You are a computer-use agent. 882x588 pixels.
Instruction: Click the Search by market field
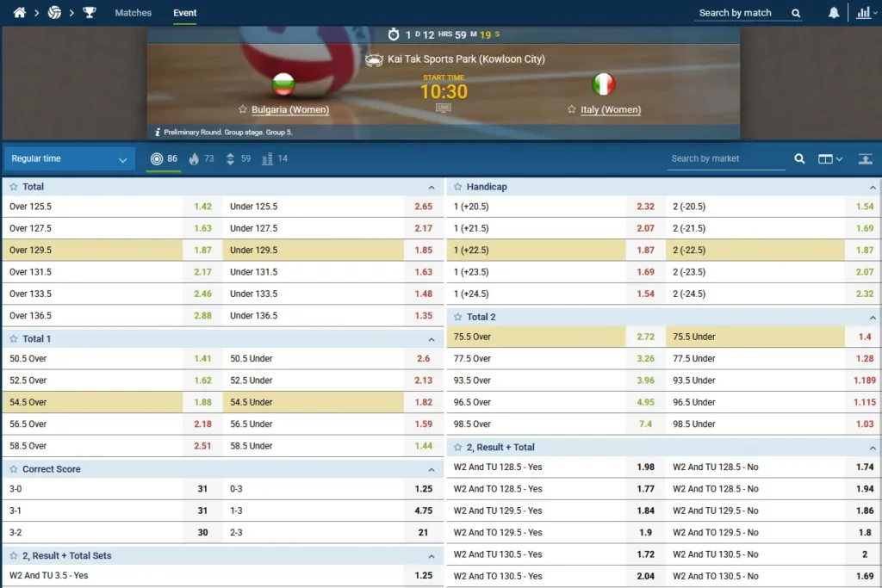[x=725, y=158]
